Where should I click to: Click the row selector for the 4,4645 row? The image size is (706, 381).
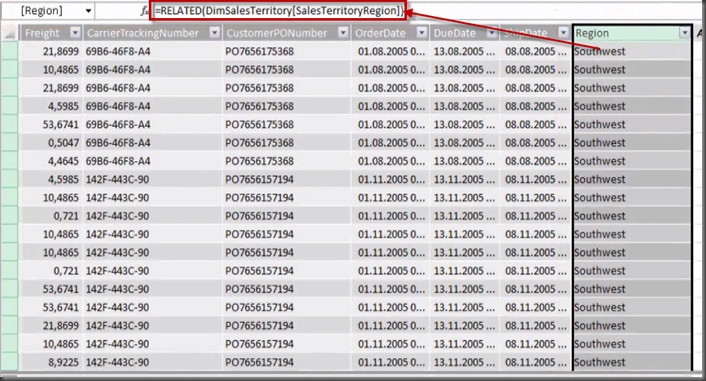point(9,161)
